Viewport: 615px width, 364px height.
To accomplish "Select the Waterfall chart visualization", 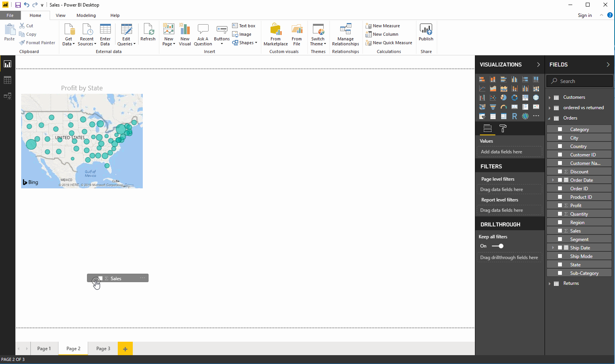I will pyautogui.click(x=482, y=98).
